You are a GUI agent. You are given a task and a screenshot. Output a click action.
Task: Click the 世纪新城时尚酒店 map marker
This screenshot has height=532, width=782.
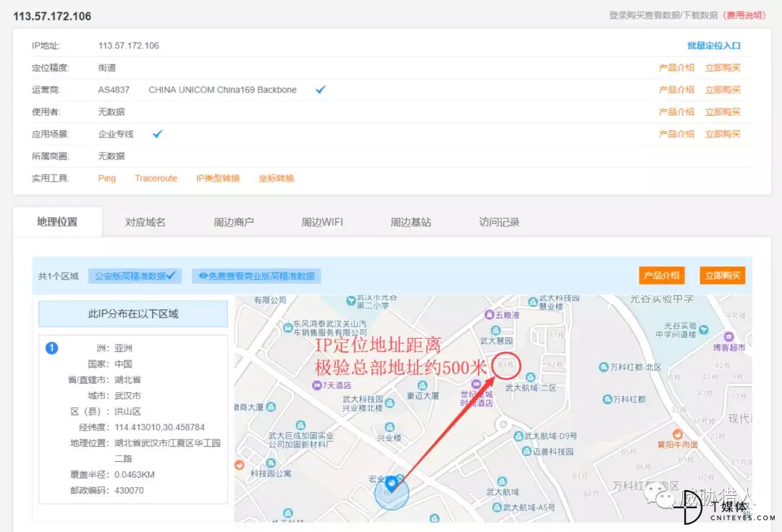476,384
